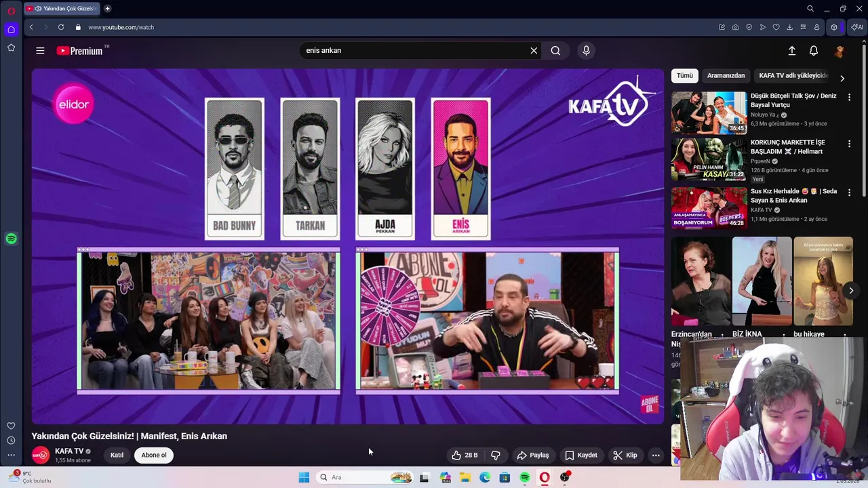Open the extensions cube icon
Viewport: 868px width, 488px height.
(x=834, y=27)
